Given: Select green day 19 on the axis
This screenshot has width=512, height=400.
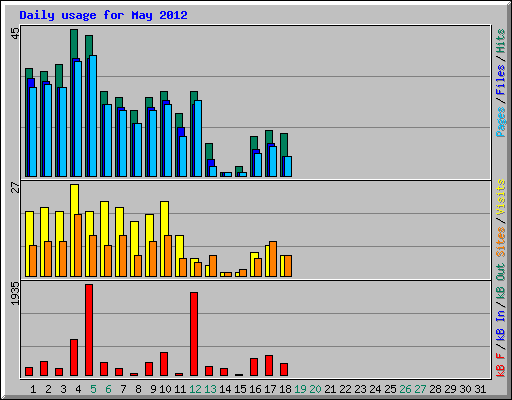Looking at the screenshot, I should pyautogui.click(x=300, y=389).
